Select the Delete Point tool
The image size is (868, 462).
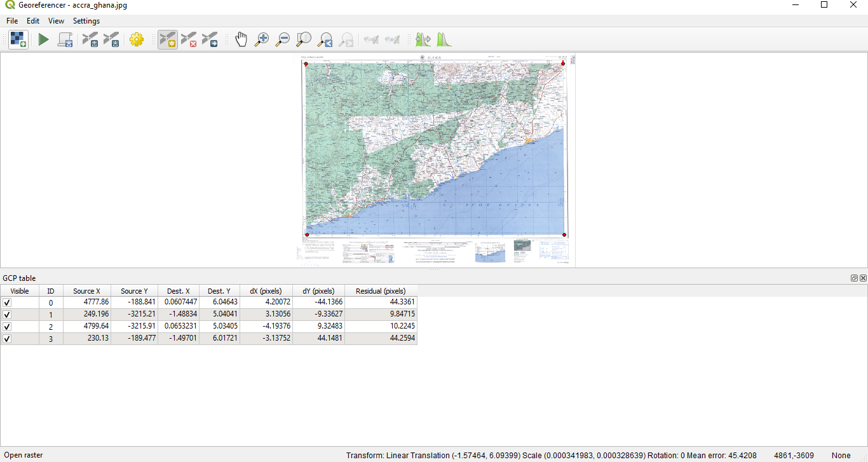point(189,40)
